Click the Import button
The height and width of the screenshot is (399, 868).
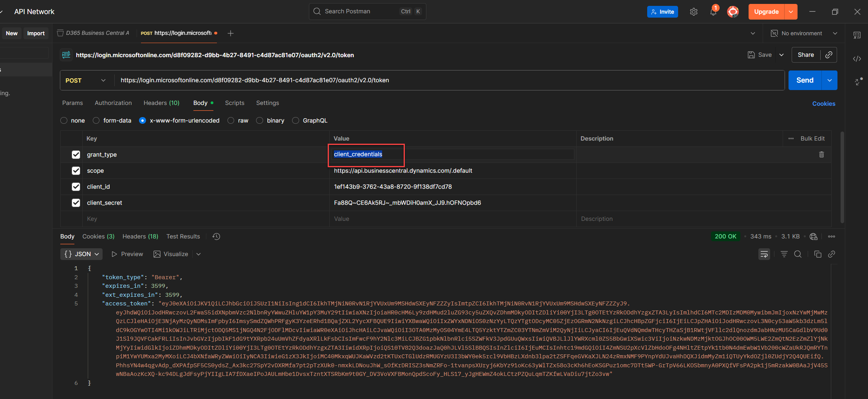pyautogui.click(x=36, y=33)
